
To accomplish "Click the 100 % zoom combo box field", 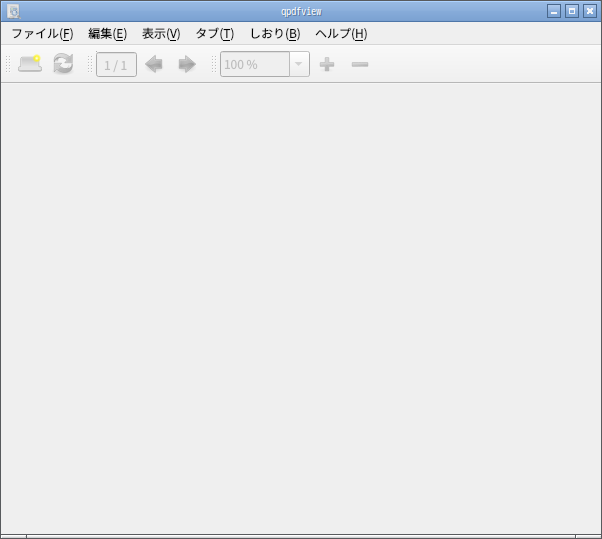I will point(255,64).
